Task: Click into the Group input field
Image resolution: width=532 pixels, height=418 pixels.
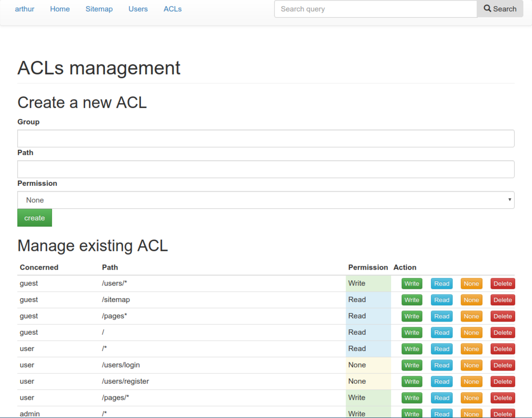Action: (266, 138)
